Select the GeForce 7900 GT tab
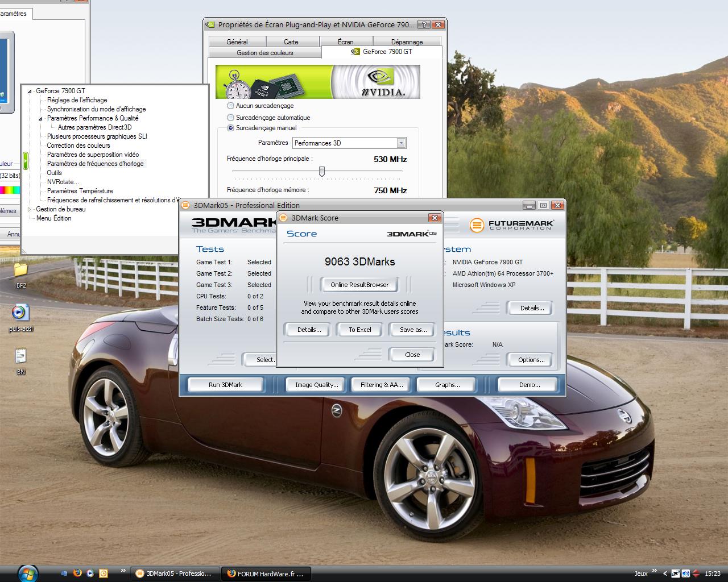The height and width of the screenshot is (582, 728). coord(382,52)
